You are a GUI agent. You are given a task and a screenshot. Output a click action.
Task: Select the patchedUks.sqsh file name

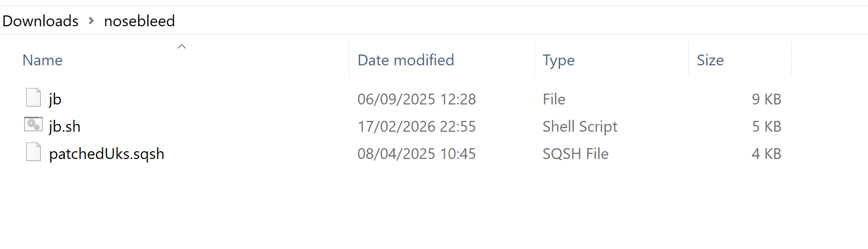point(106,154)
